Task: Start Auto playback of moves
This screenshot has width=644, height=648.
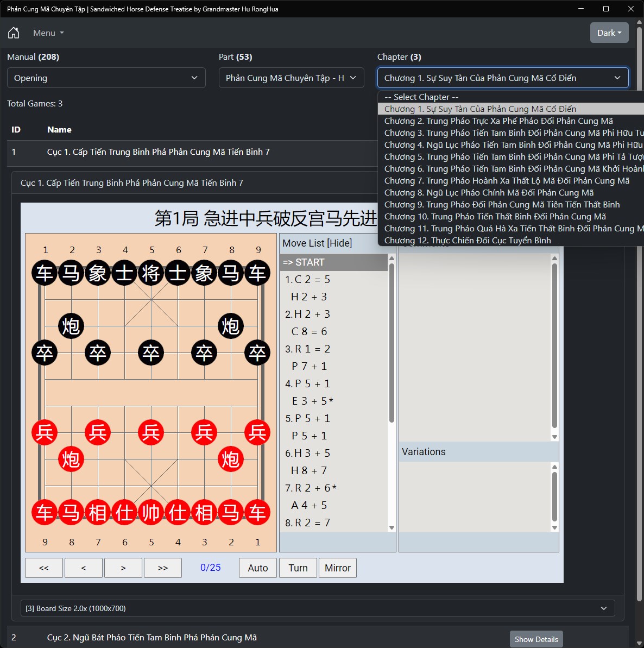Action: (258, 568)
